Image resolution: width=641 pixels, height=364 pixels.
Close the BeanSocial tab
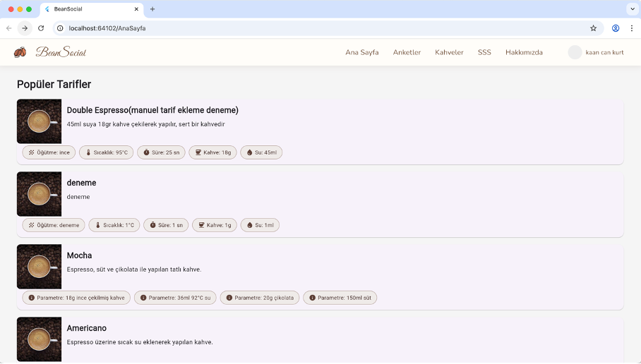click(x=136, y=9)
